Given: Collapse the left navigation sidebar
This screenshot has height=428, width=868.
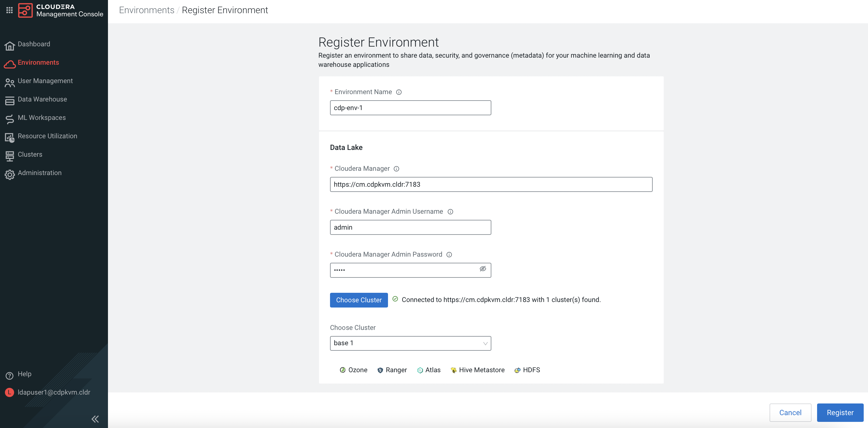Looking at the screenshot, I should click(x=95, y=418).
